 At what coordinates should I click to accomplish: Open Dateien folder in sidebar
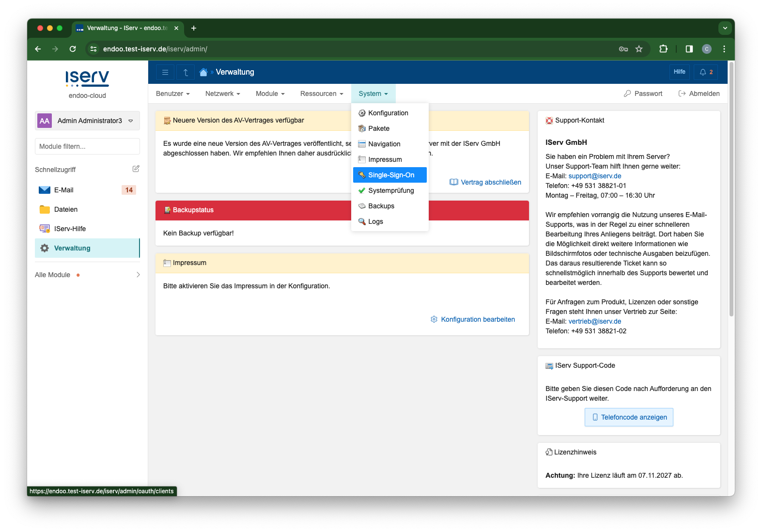click(87, 209)
